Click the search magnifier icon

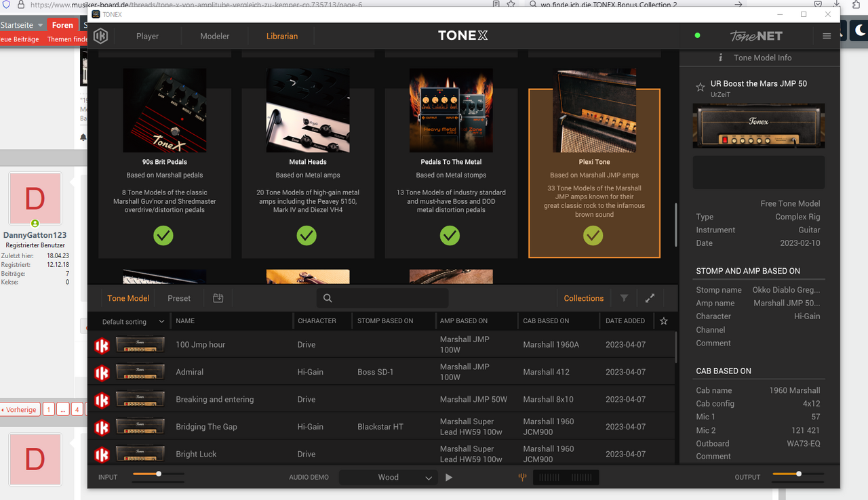(328, 298)
